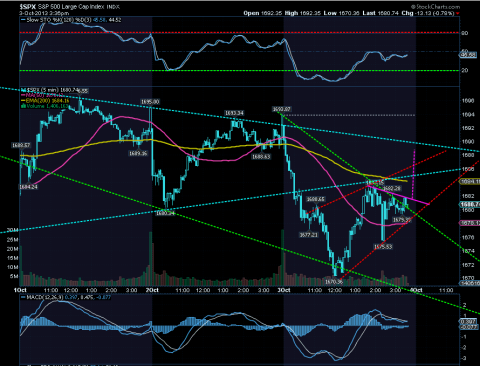Click the 25M tick on the volume axis
This screenshot has width=480, height=366.
(x=13, y=240)
